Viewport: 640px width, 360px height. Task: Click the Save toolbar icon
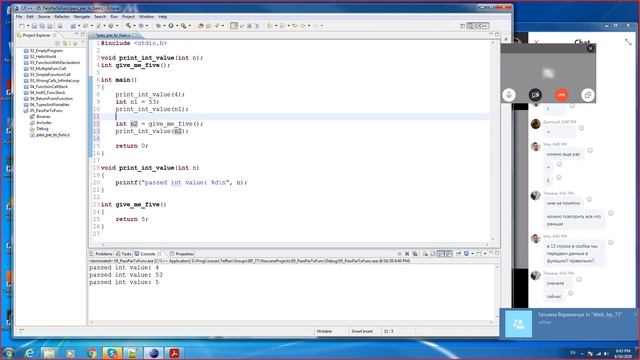[x=34, y=26]
